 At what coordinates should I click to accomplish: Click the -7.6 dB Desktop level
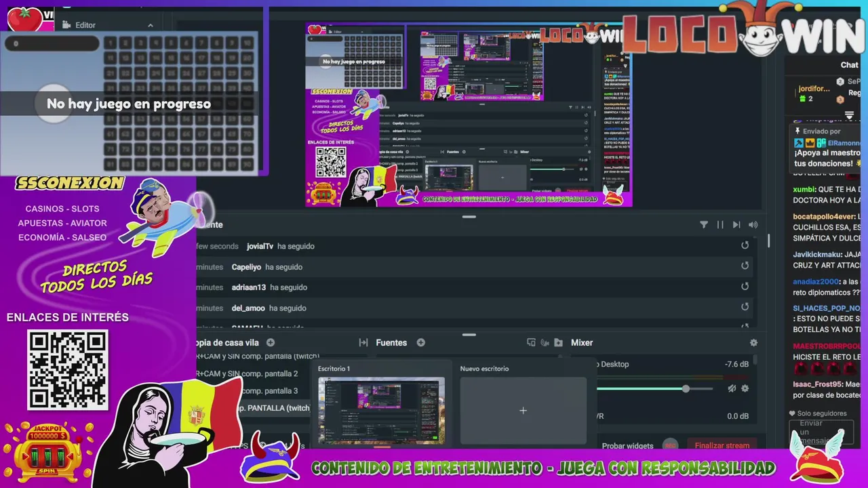pyautogui.click(x=736, y=364)
